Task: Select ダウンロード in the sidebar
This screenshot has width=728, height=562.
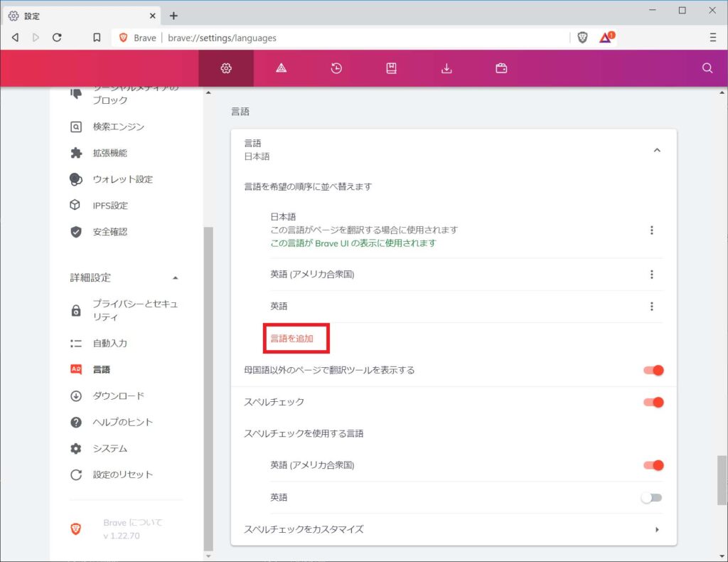Action: click(x=118, y=396)
